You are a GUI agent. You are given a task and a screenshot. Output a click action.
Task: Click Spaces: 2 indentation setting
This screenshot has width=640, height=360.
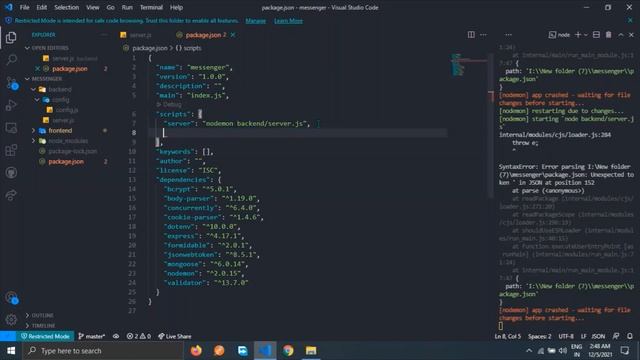540,336
